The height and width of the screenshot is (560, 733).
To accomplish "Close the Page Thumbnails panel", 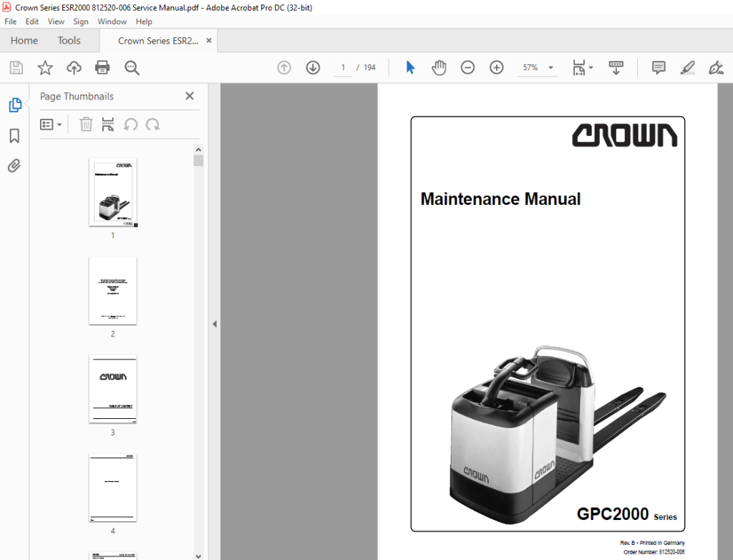I will pos(189,96).
